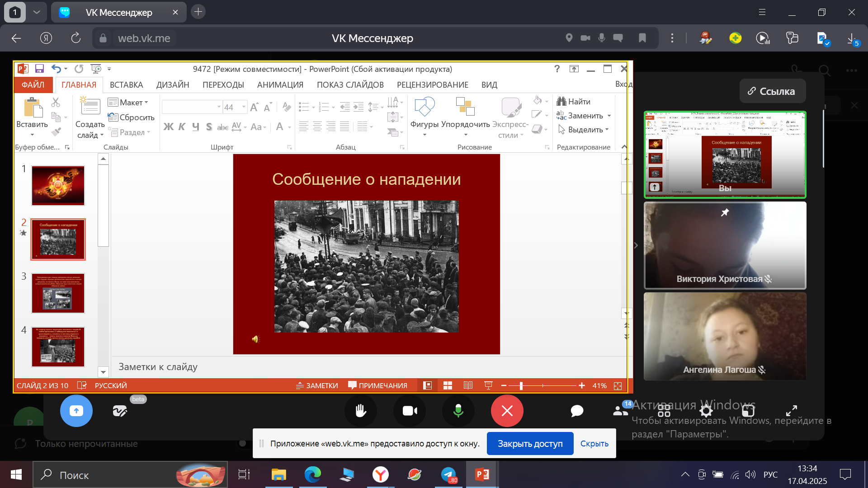The height and width of the screenshot is (488, 868).
Task: Click Сбросить to reset the slide
Action: (x=131, y=117)
